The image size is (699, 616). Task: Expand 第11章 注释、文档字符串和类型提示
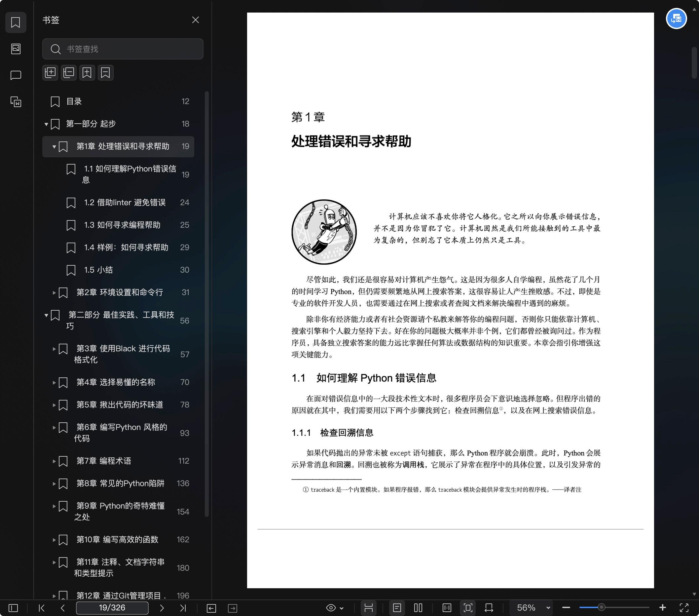[x=54, y=562]
